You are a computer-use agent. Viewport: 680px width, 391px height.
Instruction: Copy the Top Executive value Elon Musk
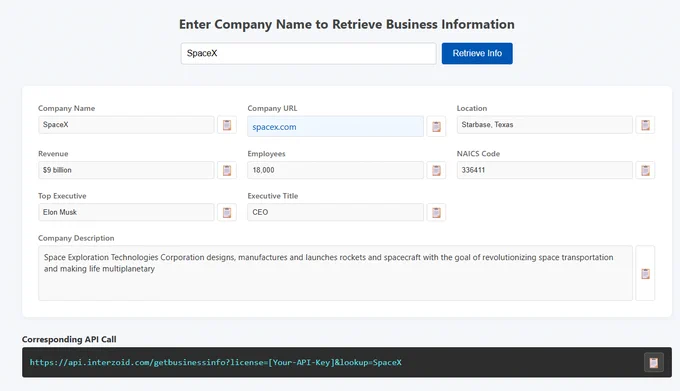coord(227,212)
